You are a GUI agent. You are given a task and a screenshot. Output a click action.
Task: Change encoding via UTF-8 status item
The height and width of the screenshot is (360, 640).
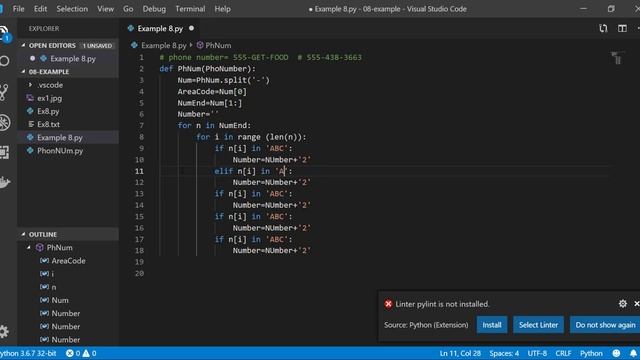tap(537, 353)
